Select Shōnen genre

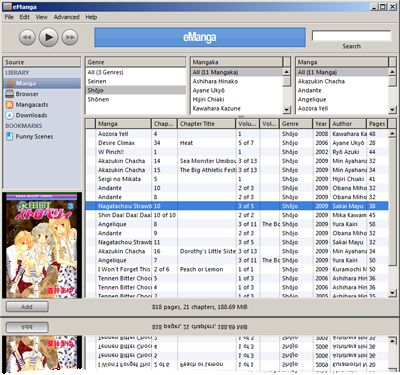point(135,99)
